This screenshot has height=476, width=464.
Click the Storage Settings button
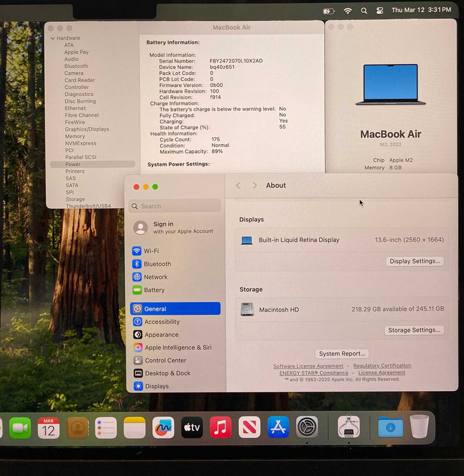(x=414, y=330)
